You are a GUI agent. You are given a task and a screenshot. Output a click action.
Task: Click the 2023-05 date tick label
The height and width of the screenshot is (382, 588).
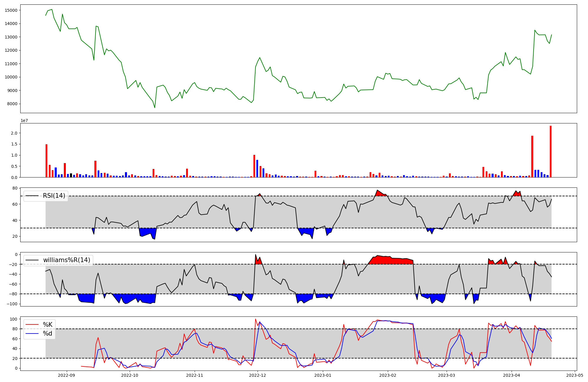coord(574,375)
